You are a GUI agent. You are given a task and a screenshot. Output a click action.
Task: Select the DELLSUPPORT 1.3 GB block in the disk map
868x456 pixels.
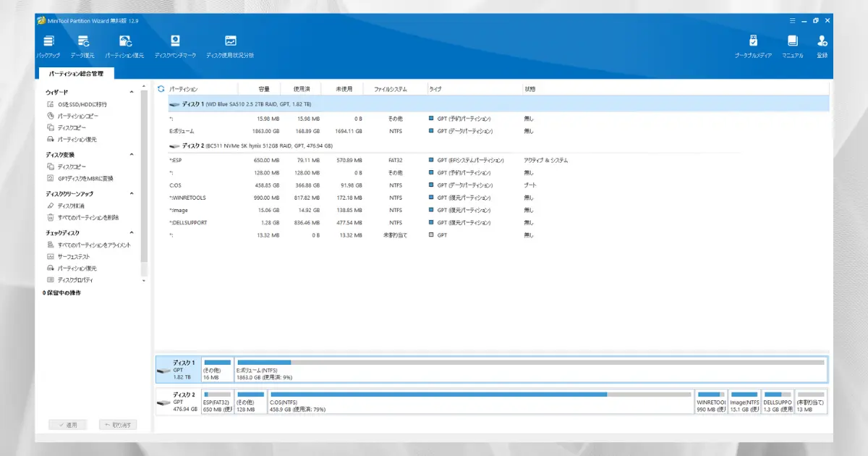[x=777, y=402]
